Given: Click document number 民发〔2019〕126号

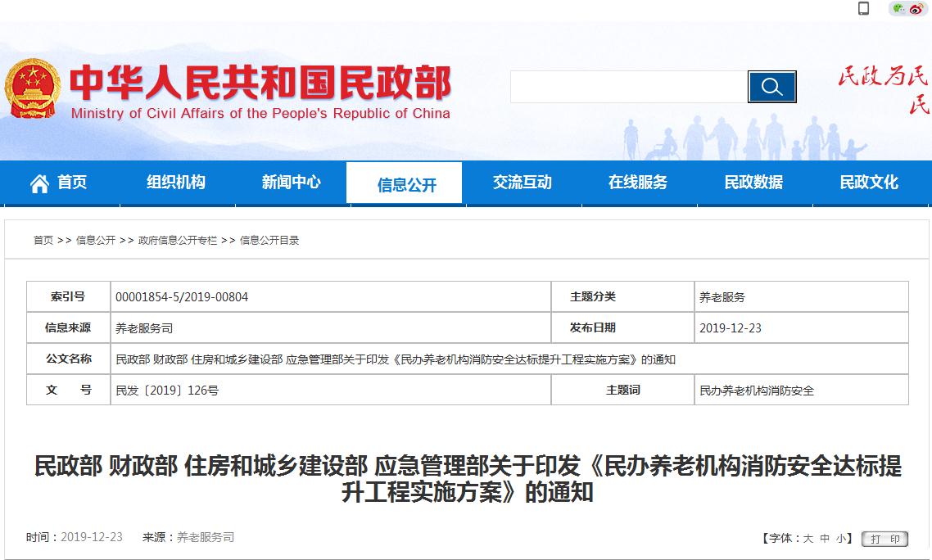Looking at the screenshot, I should click(x=167, y=391).
